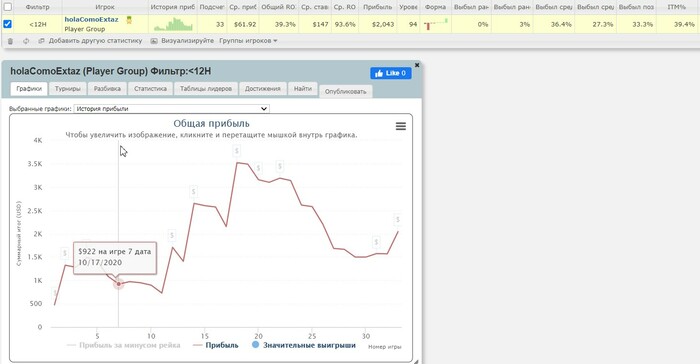Click dollar marker above game 14 point
This screenshot has width=700, height=364.
coord(193,192)
